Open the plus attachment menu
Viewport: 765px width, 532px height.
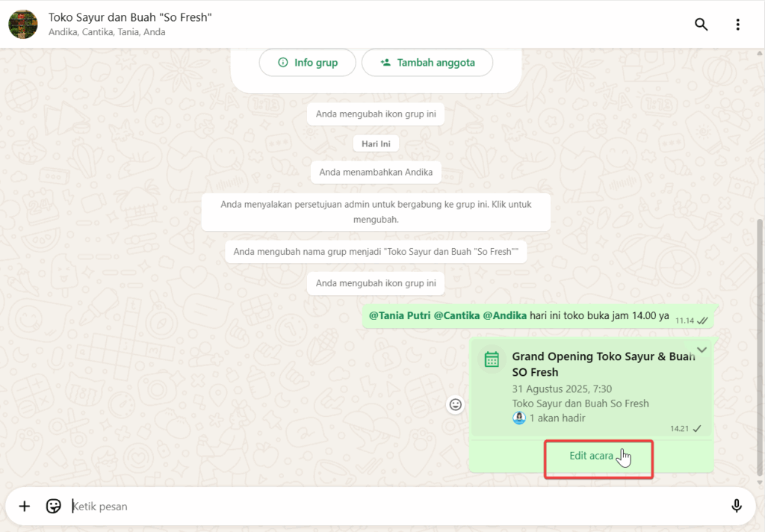pyautogui.click(x=25, y=506)
